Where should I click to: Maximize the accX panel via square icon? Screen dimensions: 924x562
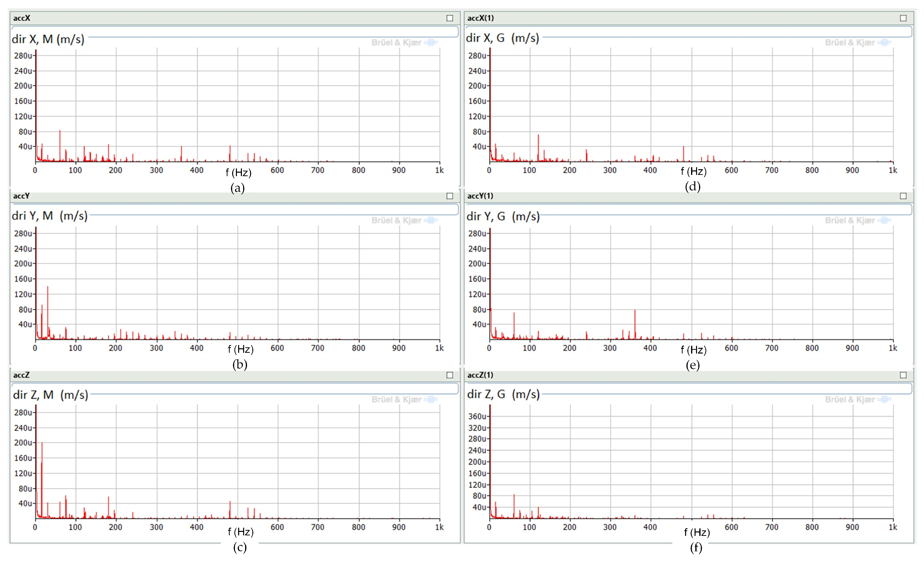[450, 18]
